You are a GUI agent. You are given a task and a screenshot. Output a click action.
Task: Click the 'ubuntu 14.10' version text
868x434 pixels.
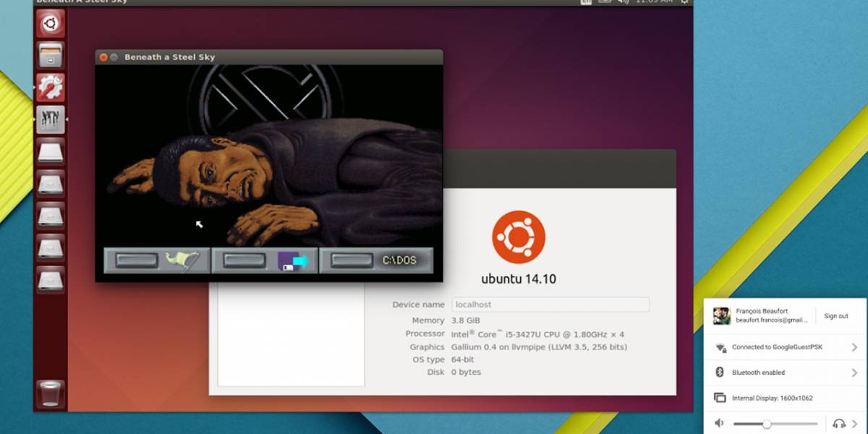coord(519,278)
